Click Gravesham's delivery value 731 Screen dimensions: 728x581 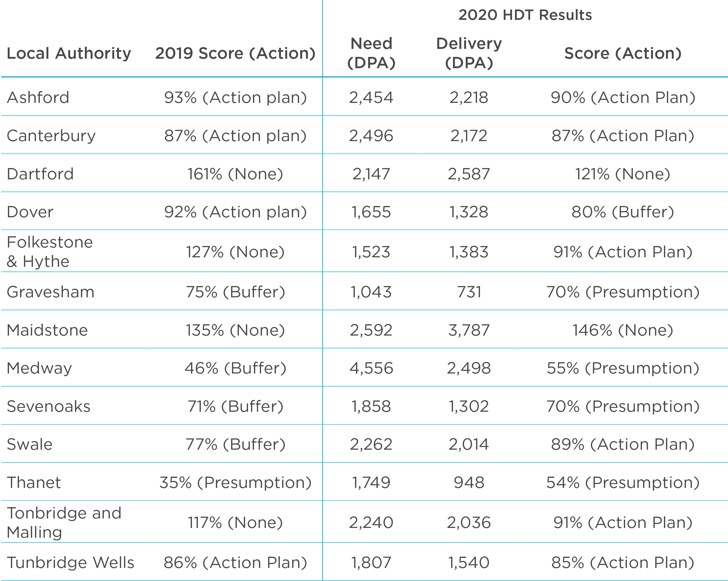tap(469, 292)
